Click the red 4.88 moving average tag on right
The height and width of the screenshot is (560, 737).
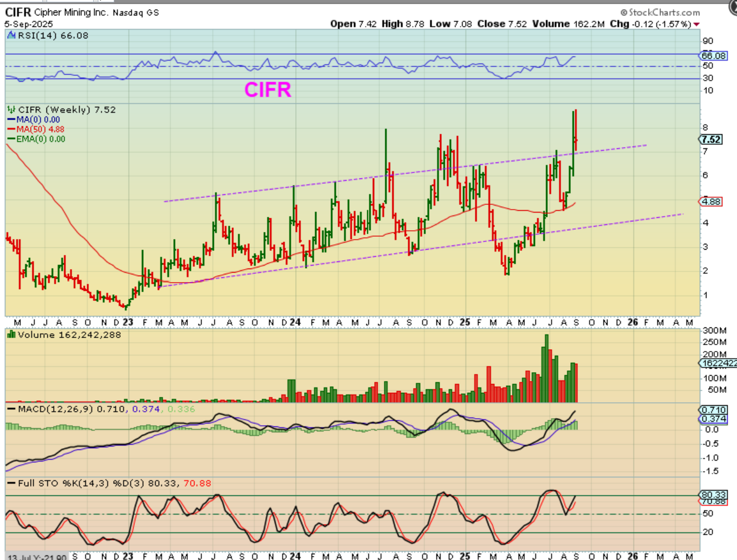[710, 201]
